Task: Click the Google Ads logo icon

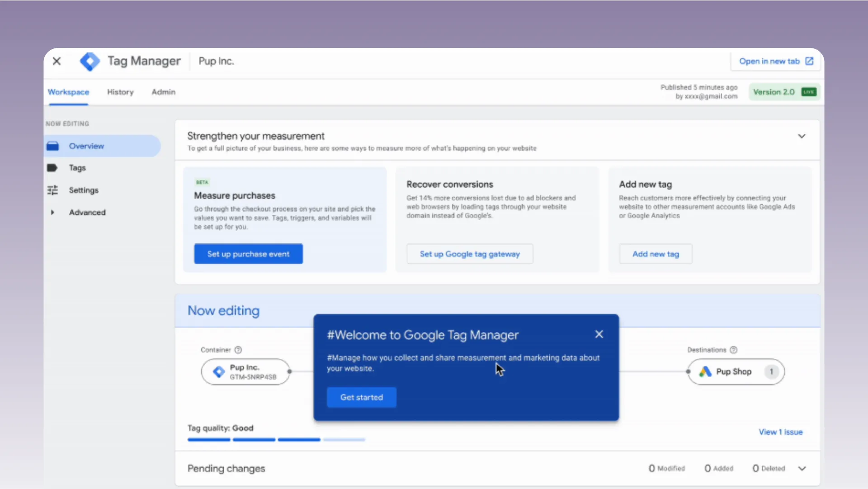Action: click(x=705, y=372)
